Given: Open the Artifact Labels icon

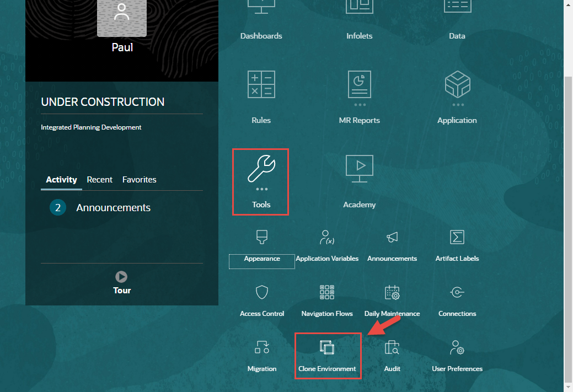Looking at the screenshot, I should tap(457, 238).
